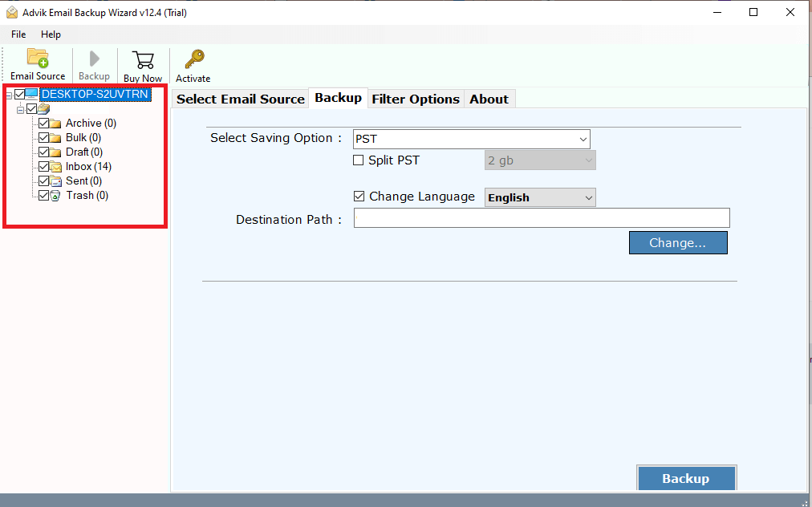
Task: Switch to the Backup tab
Action: [x=338, y=98]
